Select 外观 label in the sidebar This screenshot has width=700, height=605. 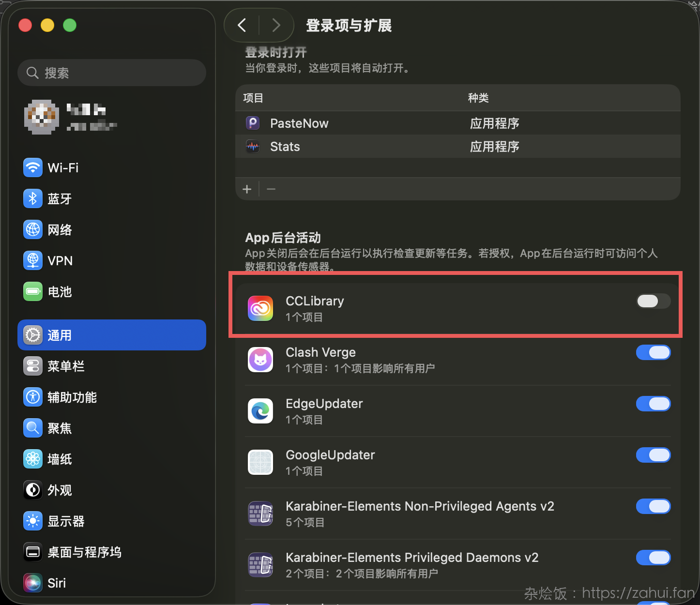coord(60,490)
